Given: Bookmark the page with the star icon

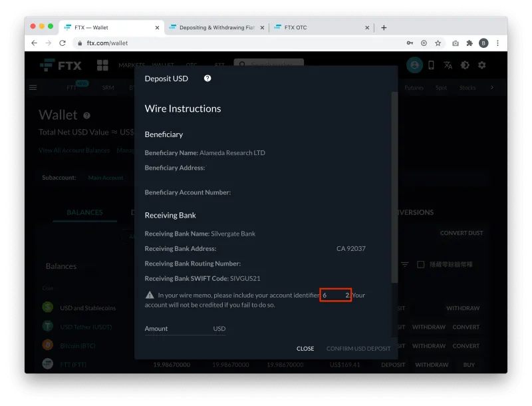Looking at the screenshot, I should tap(438, 43).
